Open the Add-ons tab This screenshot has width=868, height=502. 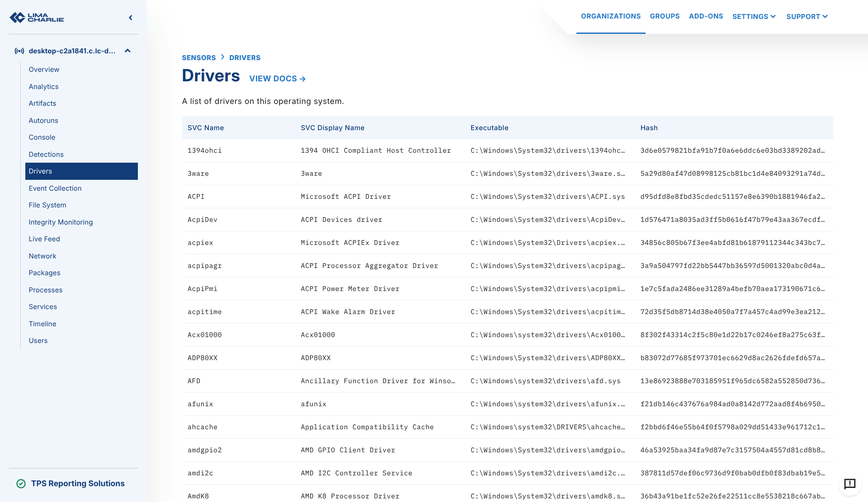tap(706, 16)
